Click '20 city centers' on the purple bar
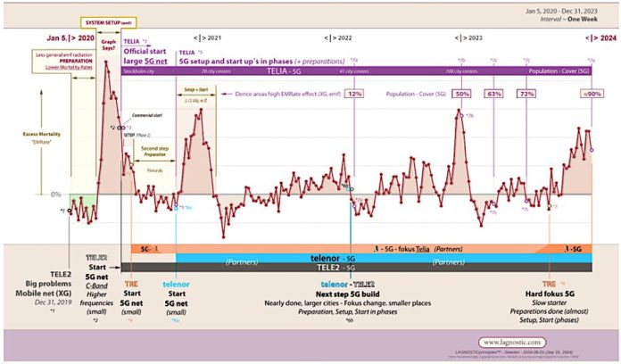The width and height of the screenshot is (621, 364). click(216, 71)
